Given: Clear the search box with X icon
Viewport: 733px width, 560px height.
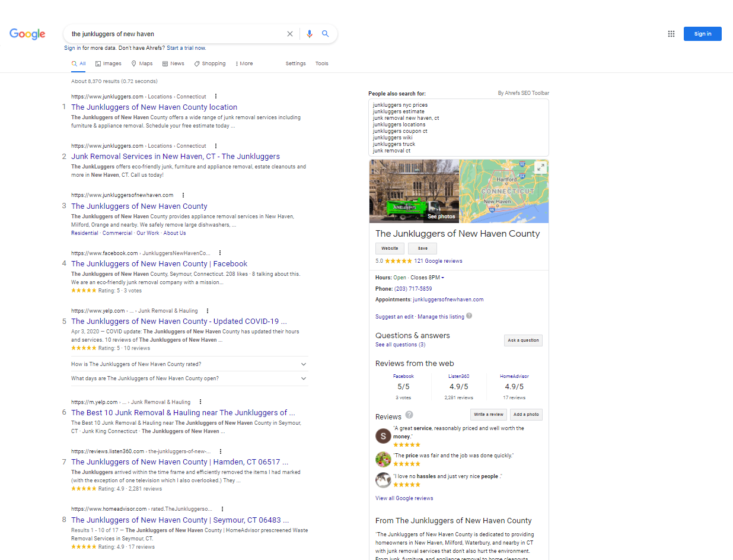Looking at the screenshot, I should 290,34.
